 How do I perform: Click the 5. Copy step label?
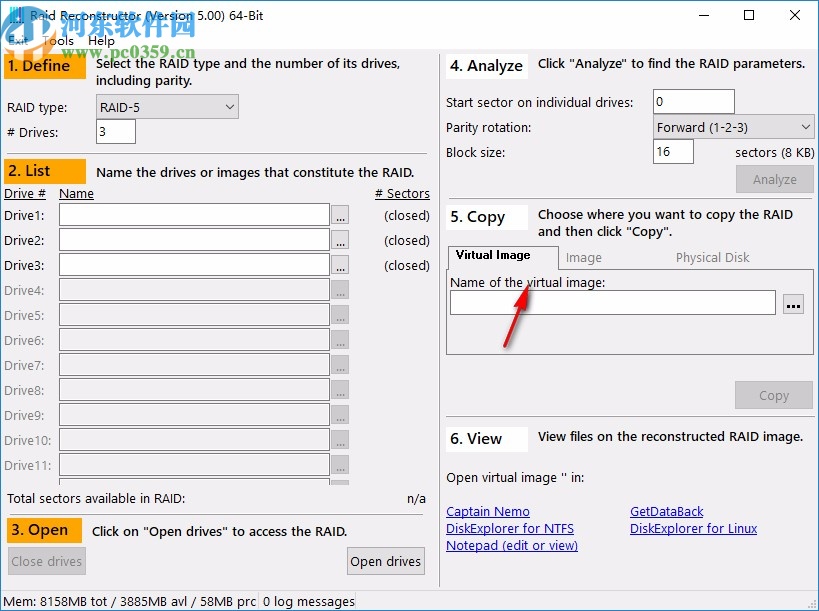coord(487,217)
